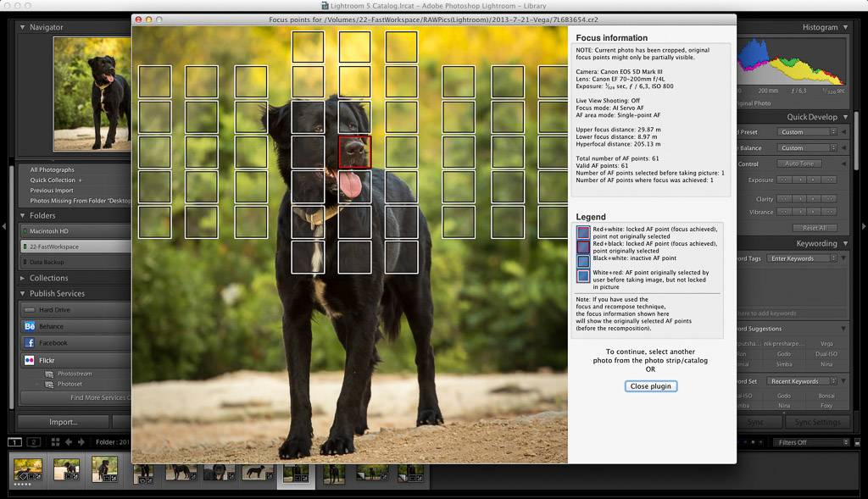Viewport: 868px width, 499px height.
Task: Select the Data Backup folder volume
Action: pos(75,263)
